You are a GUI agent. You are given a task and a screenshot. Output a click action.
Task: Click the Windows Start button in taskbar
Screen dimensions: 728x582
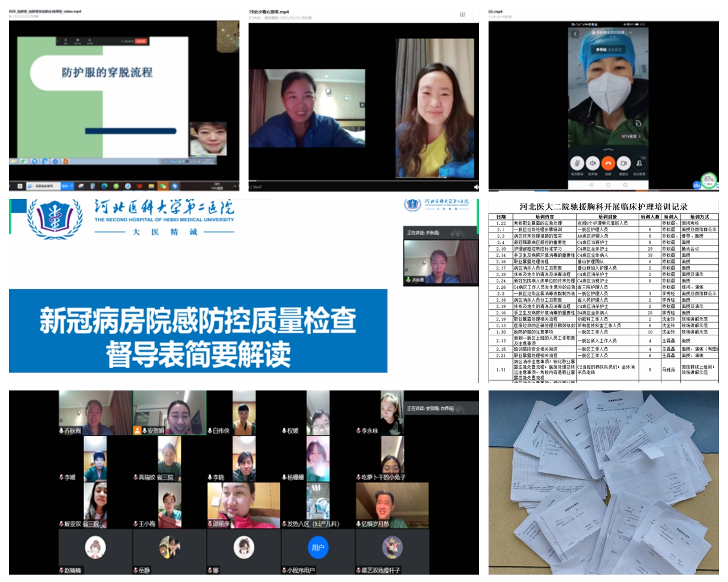pyautogui.click(x=20, y=186)
